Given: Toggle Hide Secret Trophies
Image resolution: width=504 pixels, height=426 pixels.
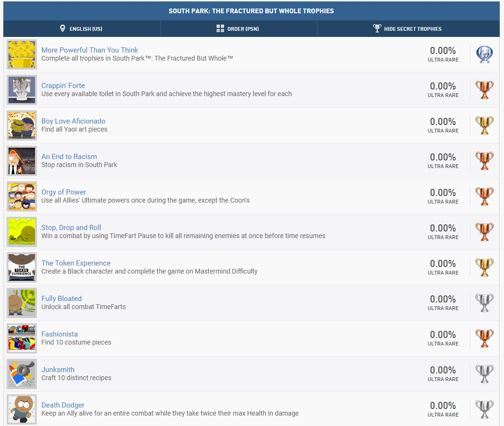Looking at the screenshot, I should (x=408, y=28).
